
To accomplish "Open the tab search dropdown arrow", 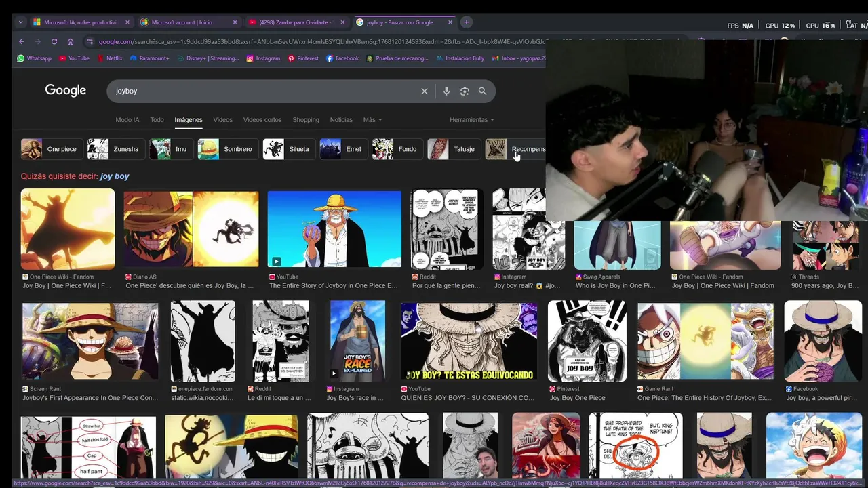I will [x=20, y=22].
